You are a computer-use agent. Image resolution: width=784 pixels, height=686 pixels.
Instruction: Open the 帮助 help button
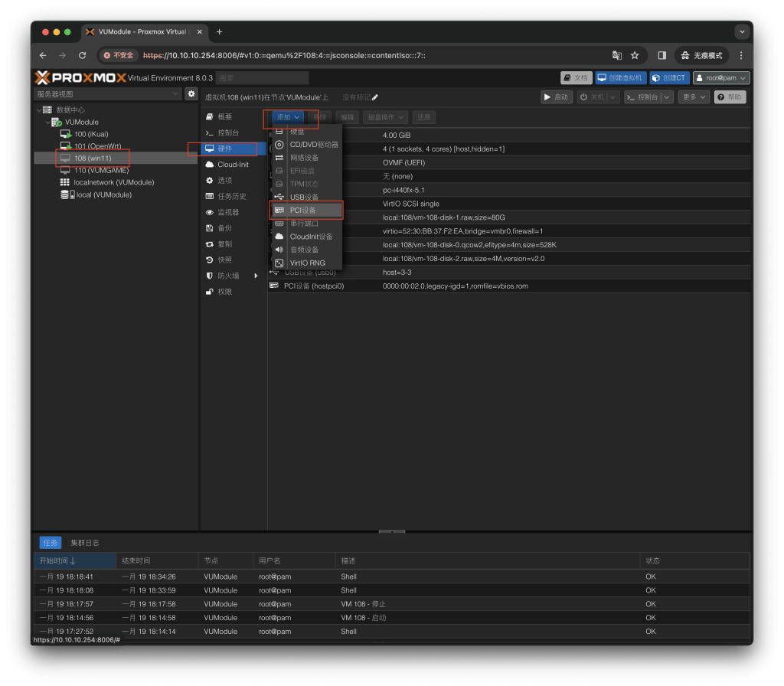point(729,97)
